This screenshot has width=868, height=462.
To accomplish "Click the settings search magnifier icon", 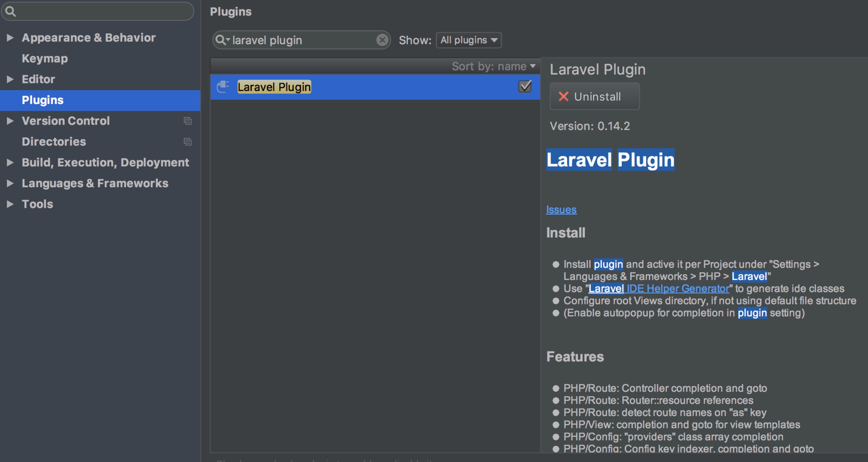I will click(10, 11).
